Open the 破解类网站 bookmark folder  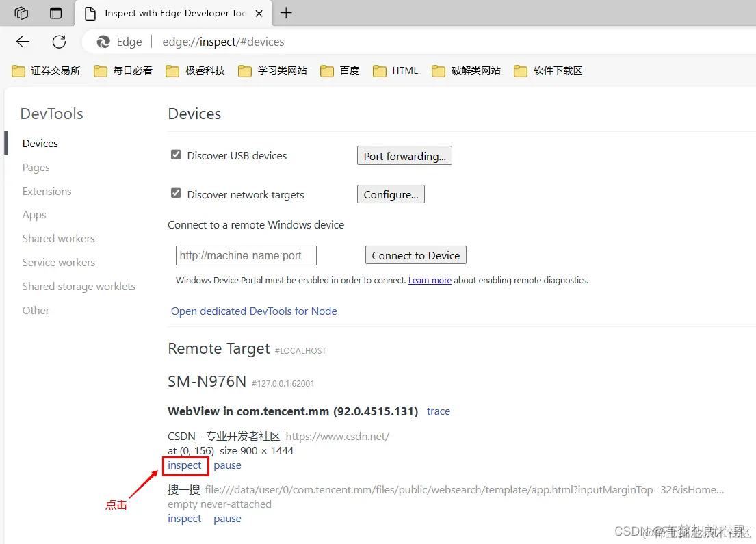point(466,71)
